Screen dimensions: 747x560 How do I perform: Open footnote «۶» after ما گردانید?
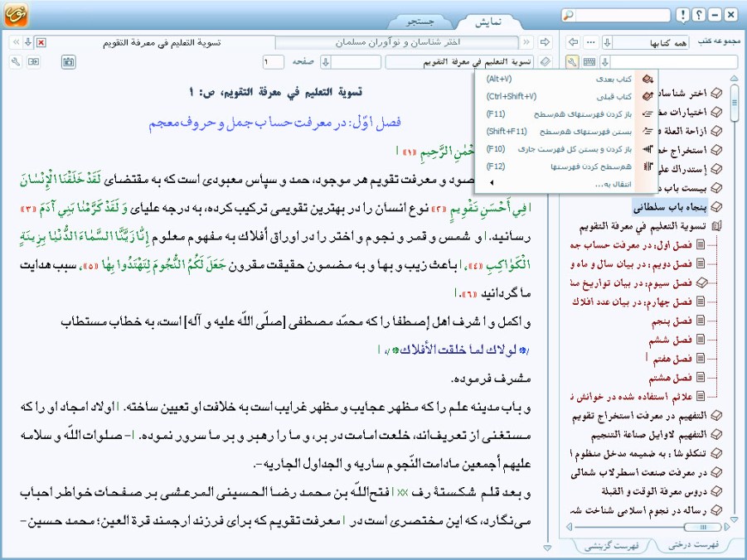click(468, 294)
